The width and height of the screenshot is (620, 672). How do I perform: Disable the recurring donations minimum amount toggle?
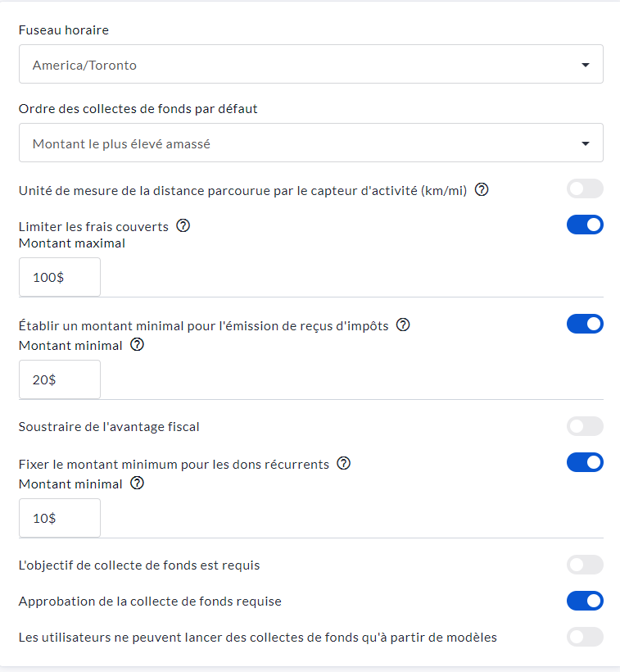[x=585, y=463]
